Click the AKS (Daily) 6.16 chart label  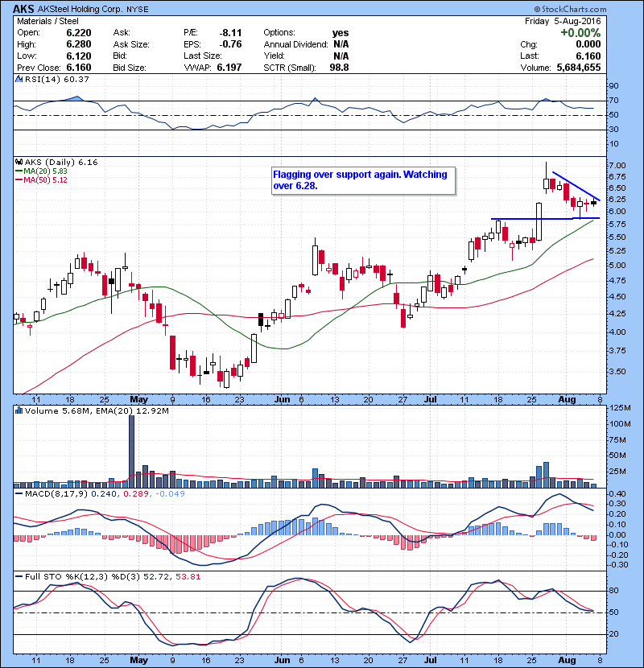point(61,163)
